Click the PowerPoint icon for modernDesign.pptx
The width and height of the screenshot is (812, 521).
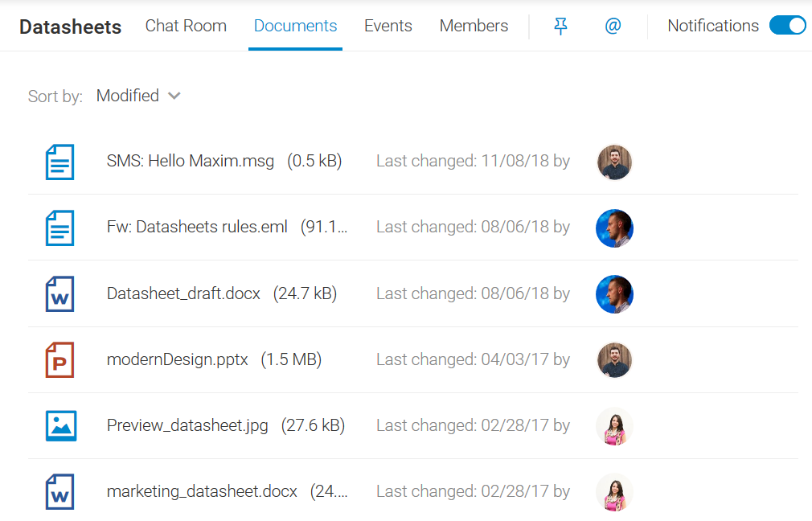59,359
